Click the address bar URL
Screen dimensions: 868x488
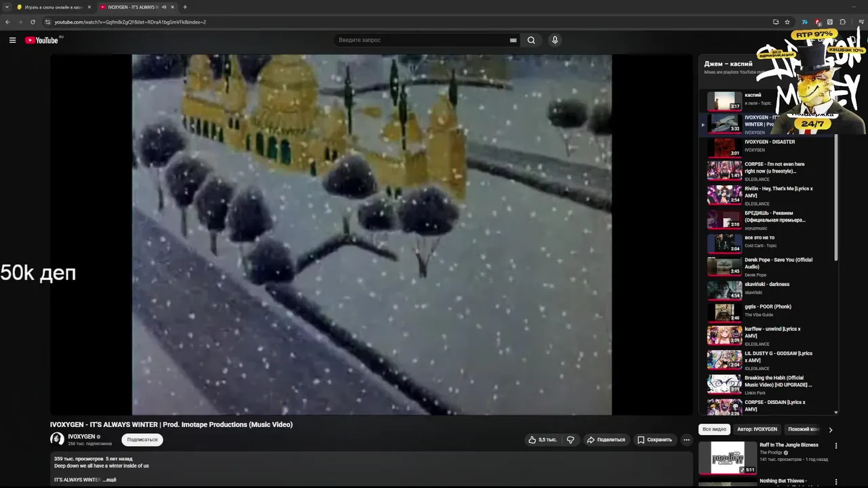pos(130,22)
